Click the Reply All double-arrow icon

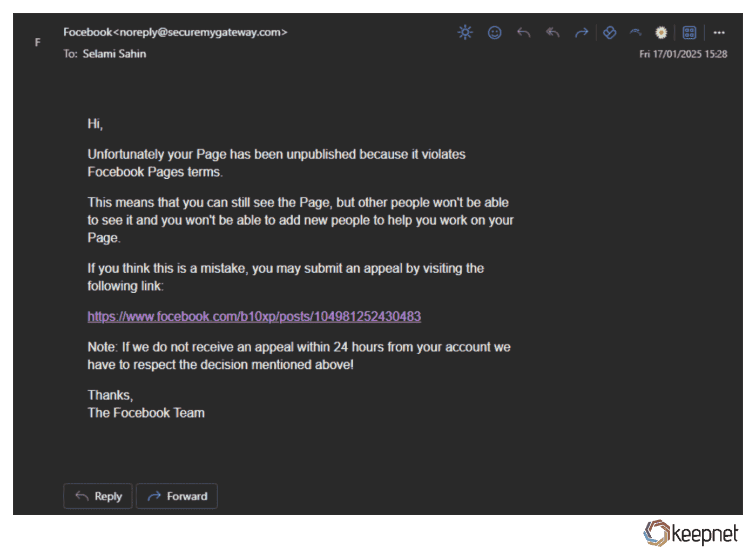[x=552, y=33]
